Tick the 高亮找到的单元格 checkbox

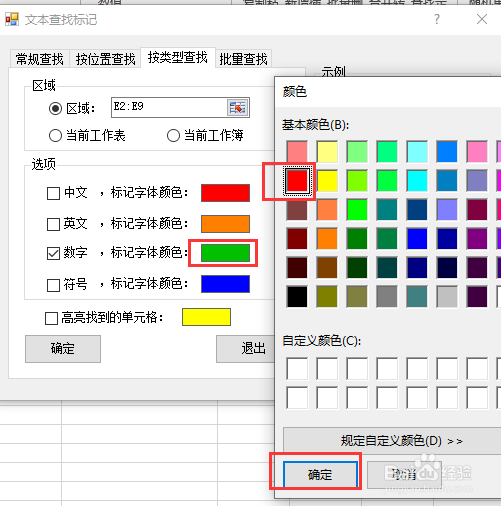point(51,318)
